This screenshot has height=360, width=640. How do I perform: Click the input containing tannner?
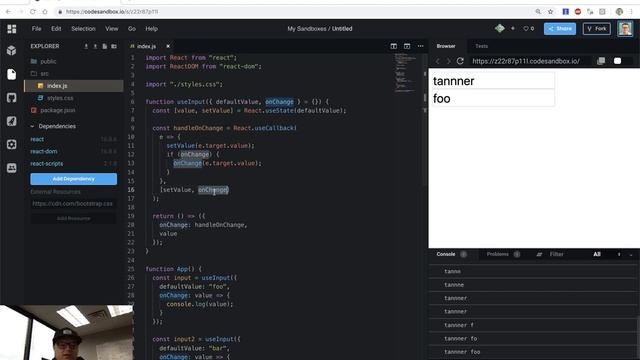coord(493,80)
